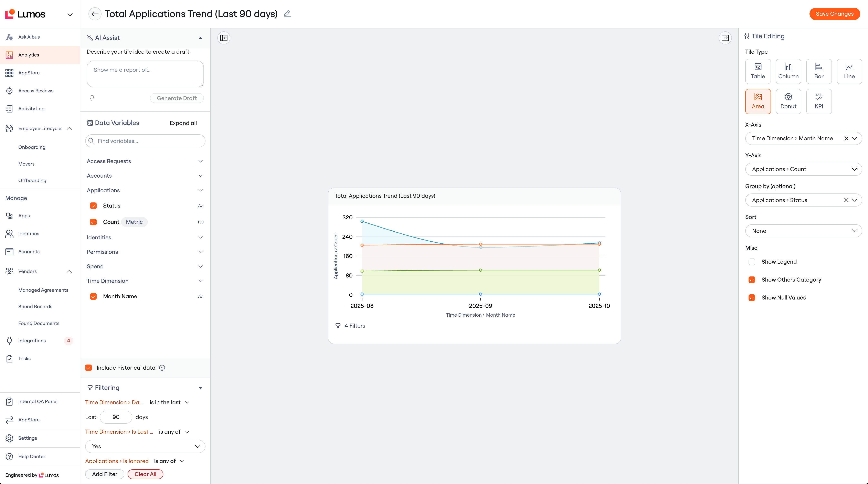Disable Show Null Values checkbox
This screenshot has width=868, height=484.
tap(752, 298)
